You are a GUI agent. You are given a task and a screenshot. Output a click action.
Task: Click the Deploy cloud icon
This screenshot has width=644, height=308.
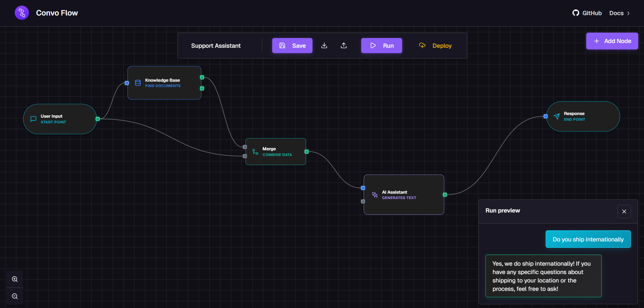422,45
